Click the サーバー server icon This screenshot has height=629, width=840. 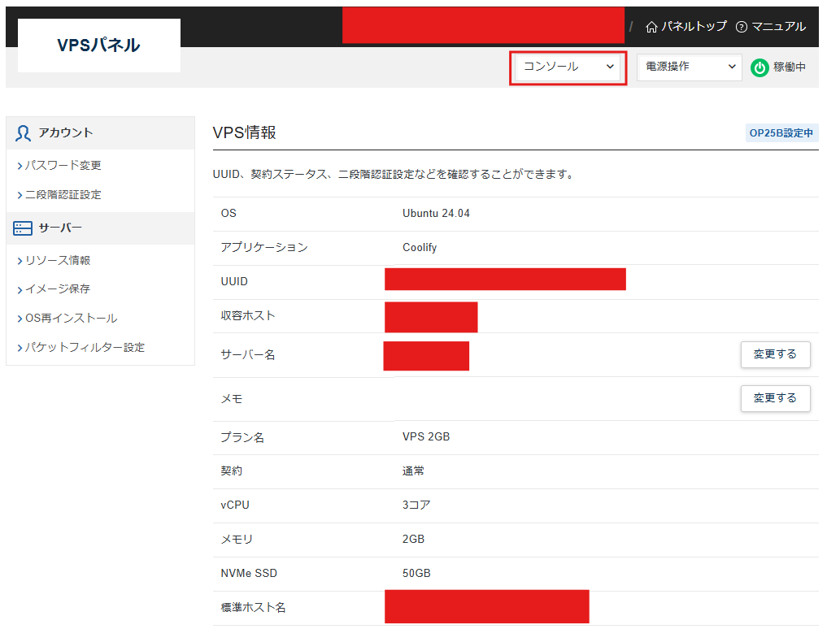pyautogui.click(x=23, y=228)
